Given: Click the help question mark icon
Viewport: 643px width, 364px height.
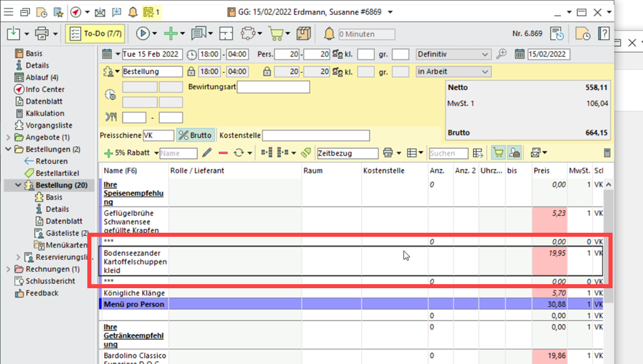Looking at the screenshot, I should [604, 34].
